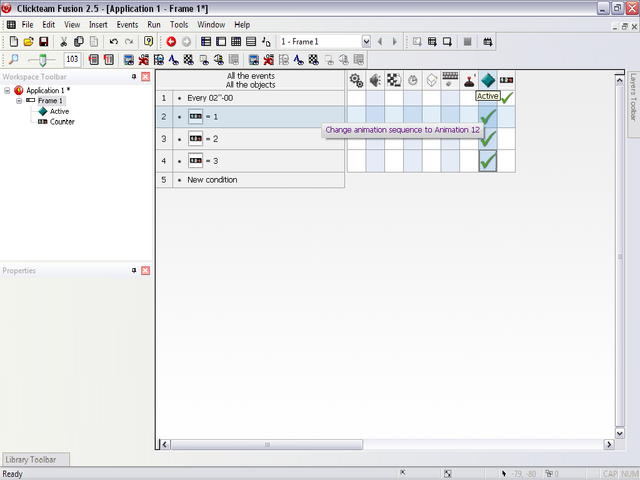The height and width of the screenshot is (480, 640).
Task: Select the Create new objects column header
Action: 431,80
